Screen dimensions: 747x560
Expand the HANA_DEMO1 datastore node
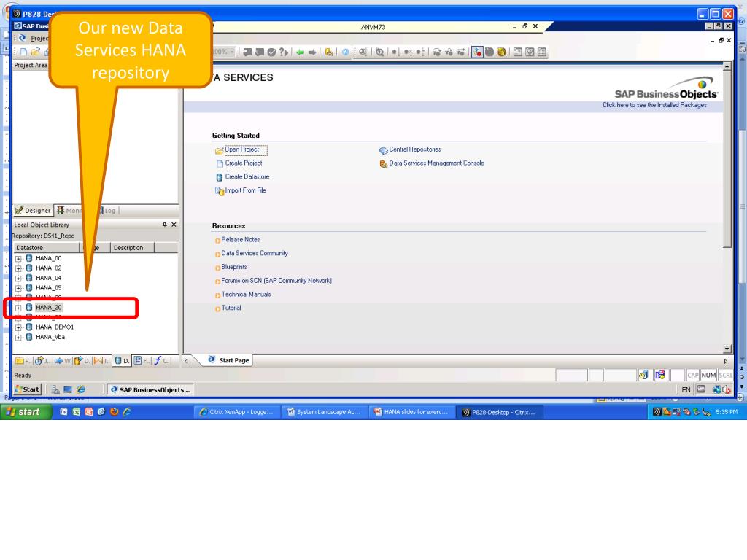point(18,327)
